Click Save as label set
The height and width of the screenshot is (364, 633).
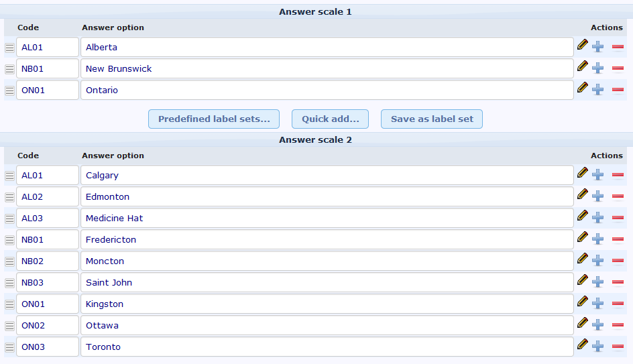[432, 119]
